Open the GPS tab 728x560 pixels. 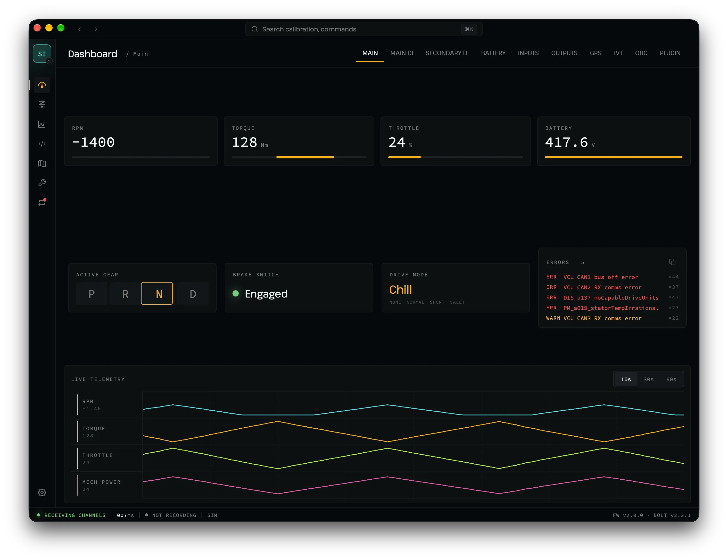coord(596,53)
